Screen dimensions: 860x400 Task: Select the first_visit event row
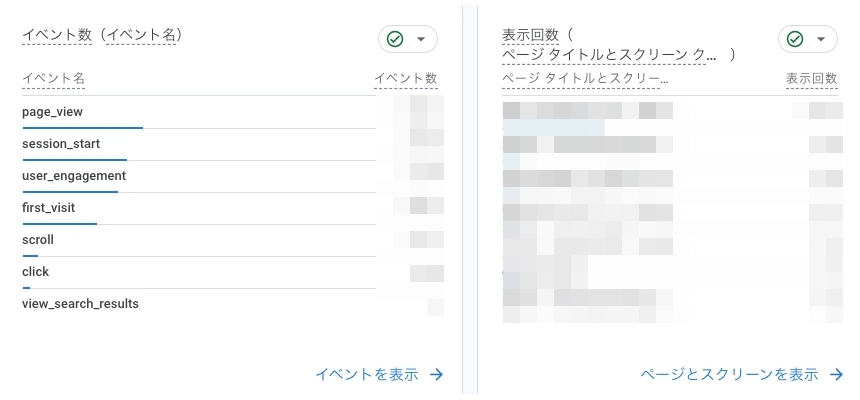point(233,208)
